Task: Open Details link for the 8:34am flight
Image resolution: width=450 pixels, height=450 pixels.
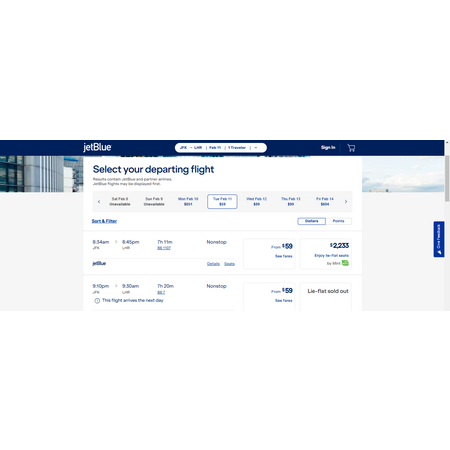Action: (x=213, y=264)
